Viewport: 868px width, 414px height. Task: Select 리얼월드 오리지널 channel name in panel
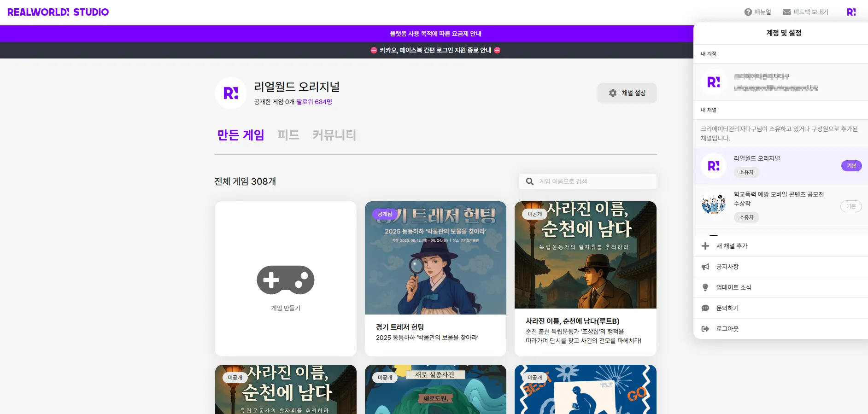click(757, 158)
